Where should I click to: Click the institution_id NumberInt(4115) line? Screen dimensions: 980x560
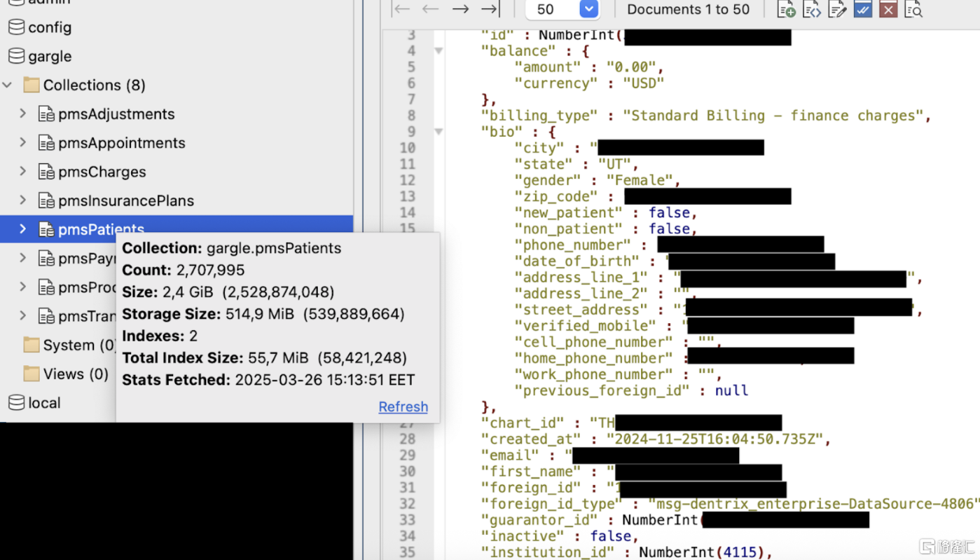(626, 552)
